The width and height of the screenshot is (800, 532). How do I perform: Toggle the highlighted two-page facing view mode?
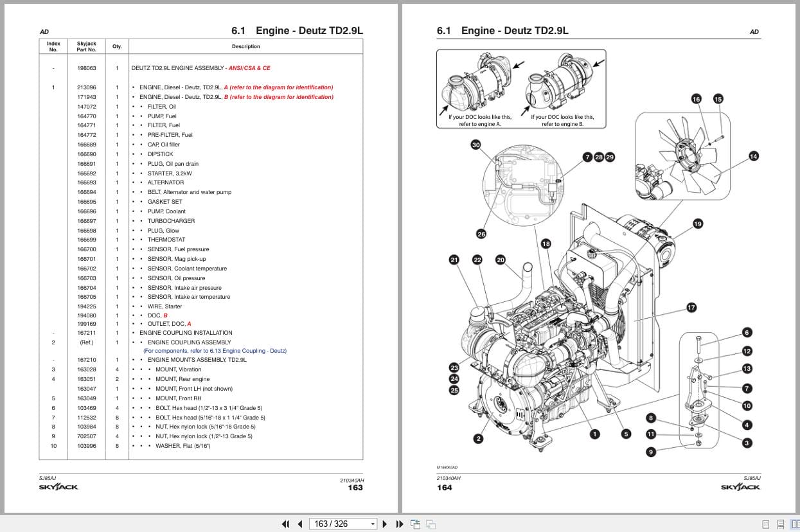[795, 524]
